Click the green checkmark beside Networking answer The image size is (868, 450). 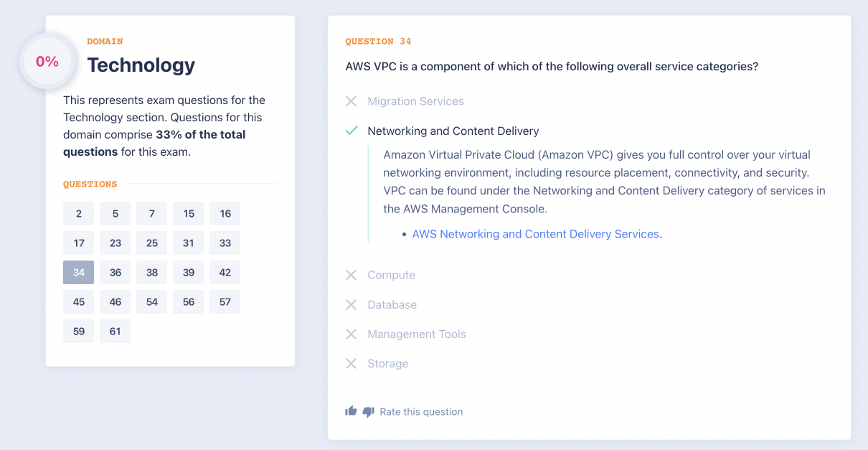(351, 131)
